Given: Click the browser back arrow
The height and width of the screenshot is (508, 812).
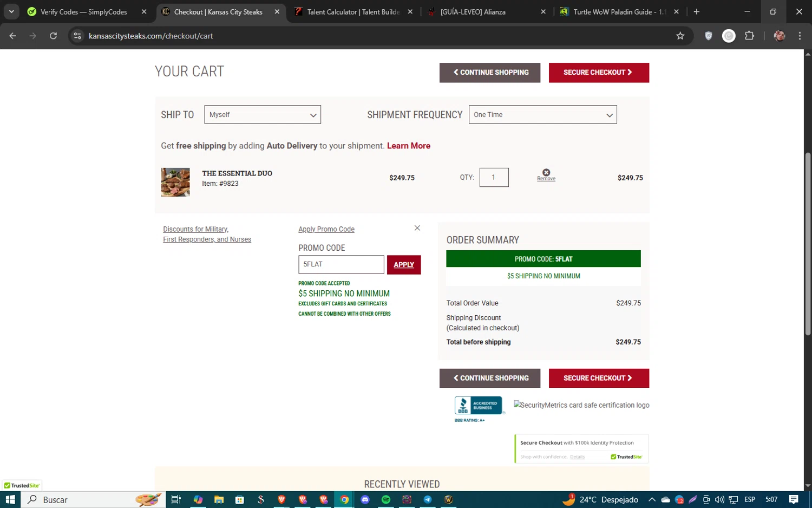Looking at the screenshot, I should 13,36.
